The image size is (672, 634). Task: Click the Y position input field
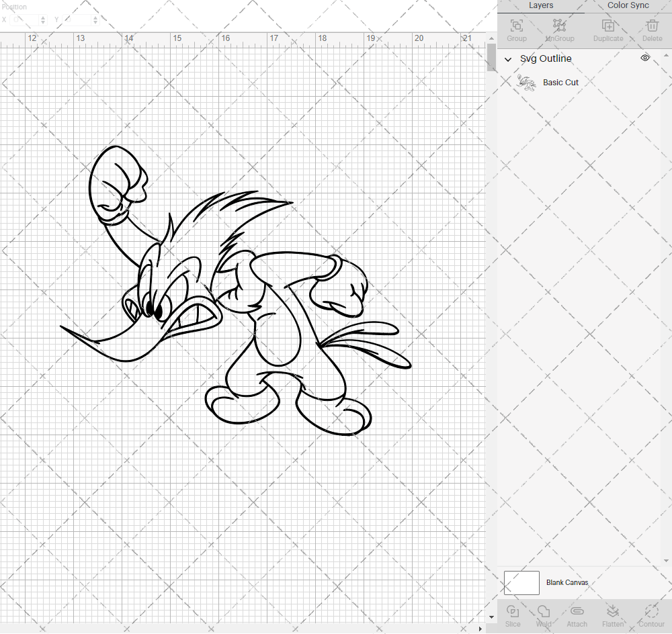(75, 19)
